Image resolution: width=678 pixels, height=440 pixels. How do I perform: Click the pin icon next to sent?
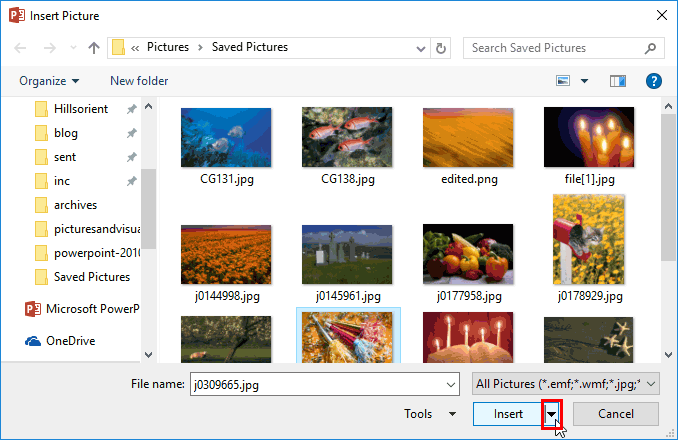[131, 157]
